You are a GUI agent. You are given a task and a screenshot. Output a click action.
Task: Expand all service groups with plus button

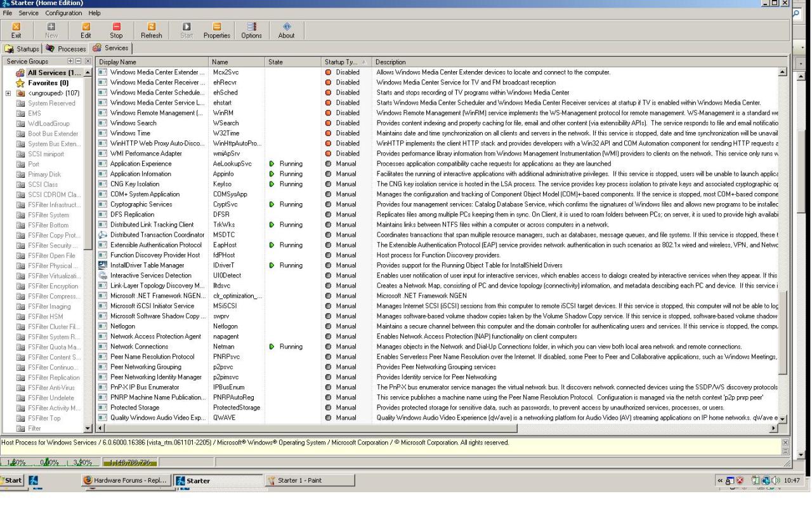point(72,62)
